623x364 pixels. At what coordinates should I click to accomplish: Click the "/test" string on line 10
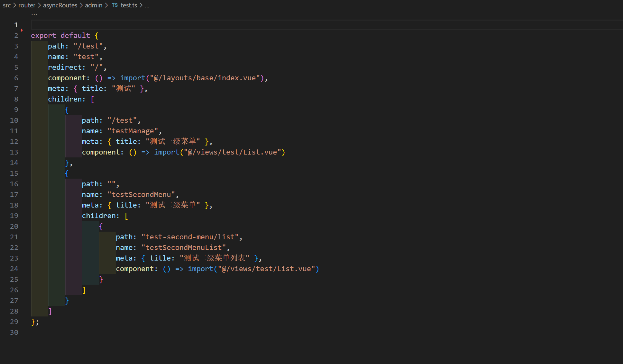[122, 120]
